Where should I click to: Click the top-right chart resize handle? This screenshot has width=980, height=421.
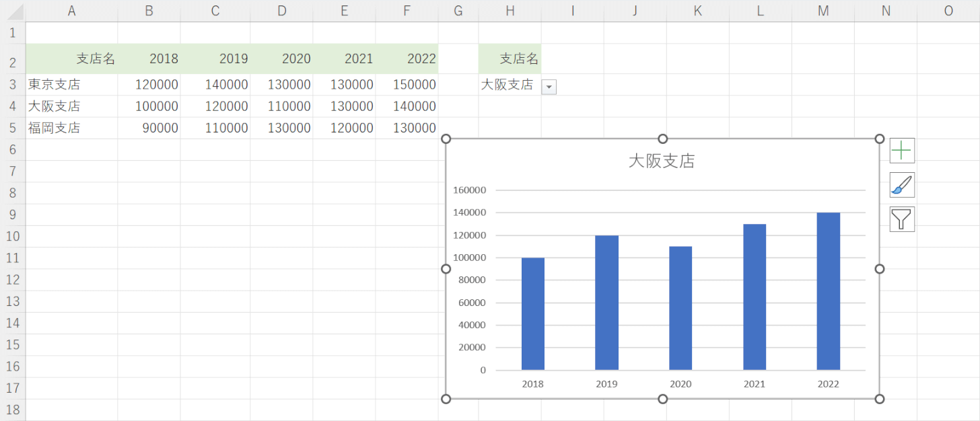click(879, 139)
